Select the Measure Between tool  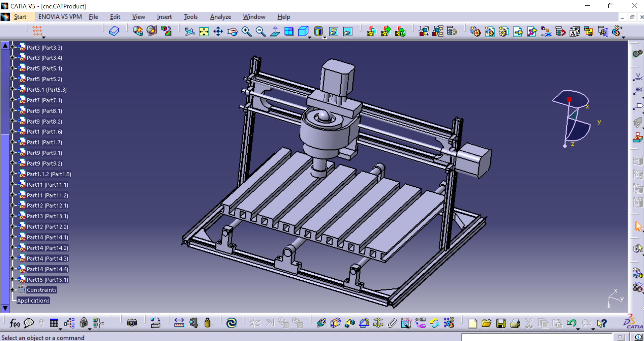179,323
